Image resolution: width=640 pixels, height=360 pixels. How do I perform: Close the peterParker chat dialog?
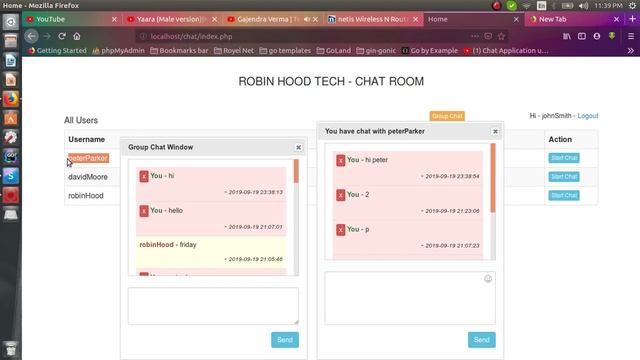[495, 131]
